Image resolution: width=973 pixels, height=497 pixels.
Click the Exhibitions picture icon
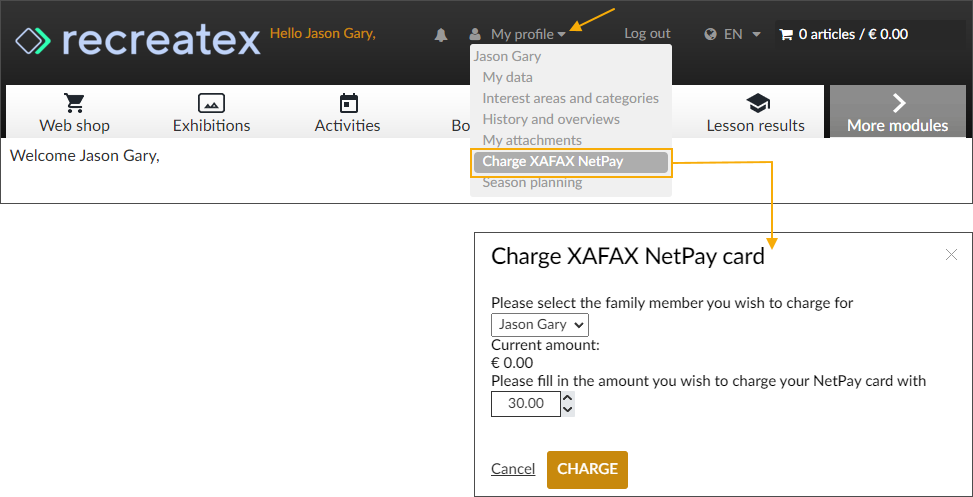(x=211, y=103)
